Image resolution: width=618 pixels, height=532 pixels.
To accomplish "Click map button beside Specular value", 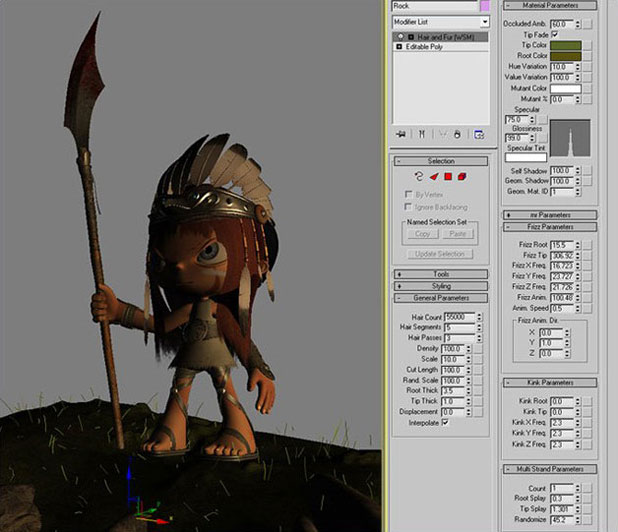I will coord(543,119).
